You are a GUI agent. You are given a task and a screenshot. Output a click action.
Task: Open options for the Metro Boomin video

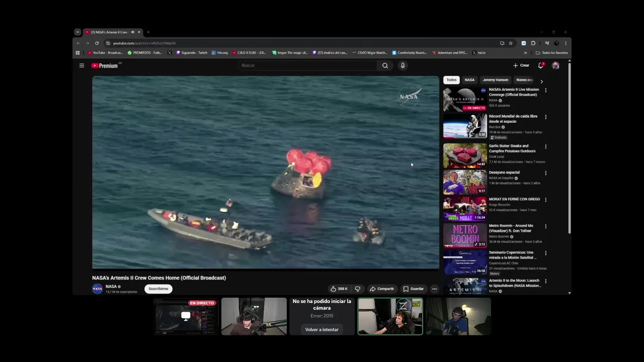pos(545,227)
